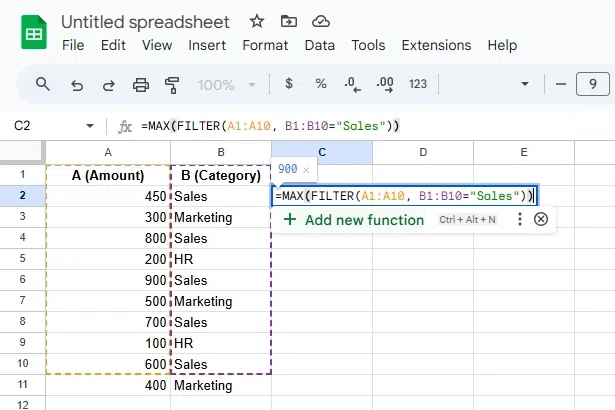
Task: Star the Untitled spreadsheet
Action: 257,21
